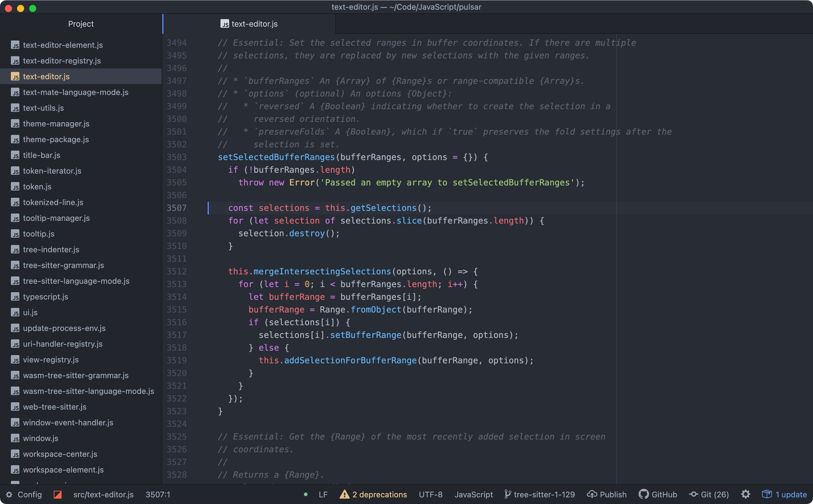The height and width of the screenshot is (504, 813).
Task: Open typescript.js from the tree view
Action: click(45, 297)
